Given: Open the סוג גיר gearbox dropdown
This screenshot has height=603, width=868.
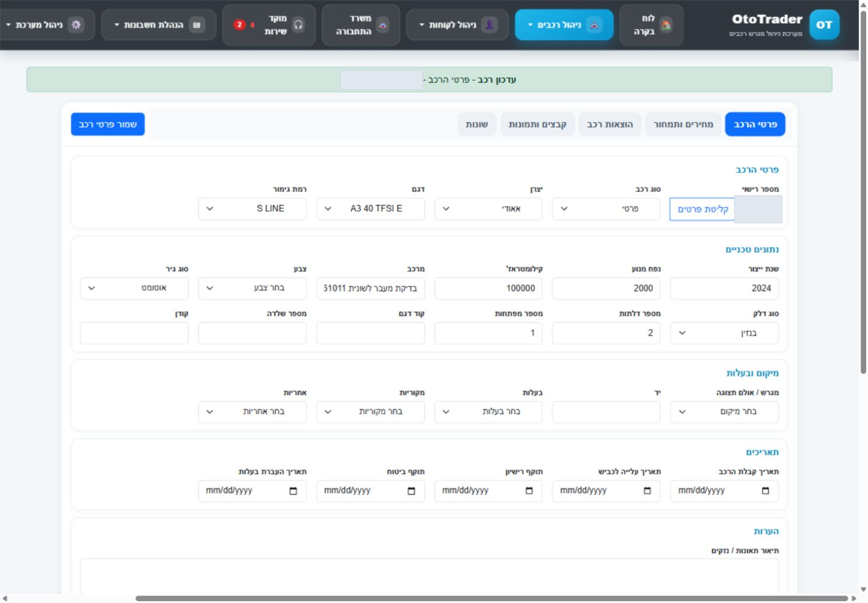Looking at the screenshot, I should coord(134,288).
